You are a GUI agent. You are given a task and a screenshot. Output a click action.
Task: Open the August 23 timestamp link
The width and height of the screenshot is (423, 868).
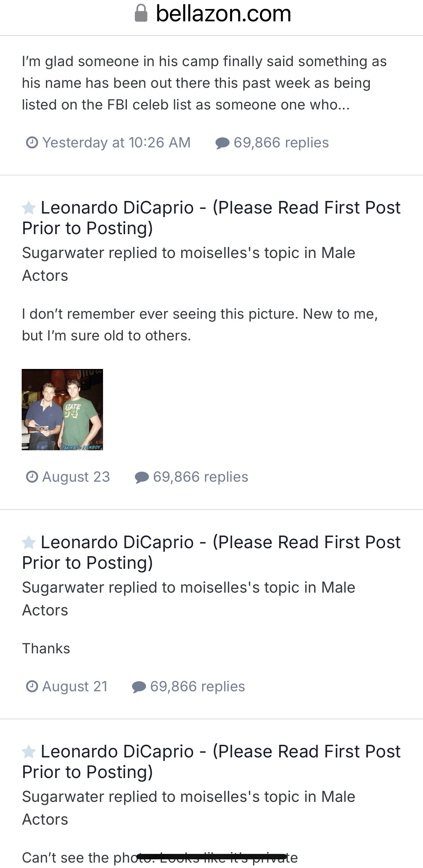click(x=76, y=477)
